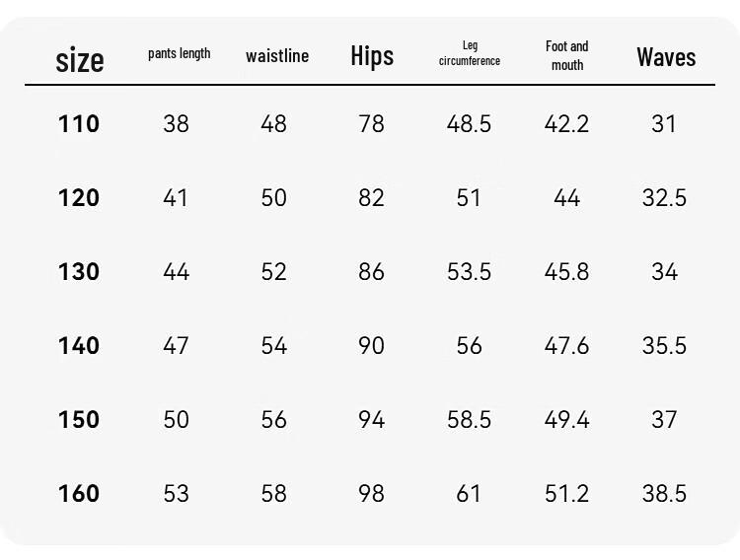Click size 120 row label

coord(79,197)
